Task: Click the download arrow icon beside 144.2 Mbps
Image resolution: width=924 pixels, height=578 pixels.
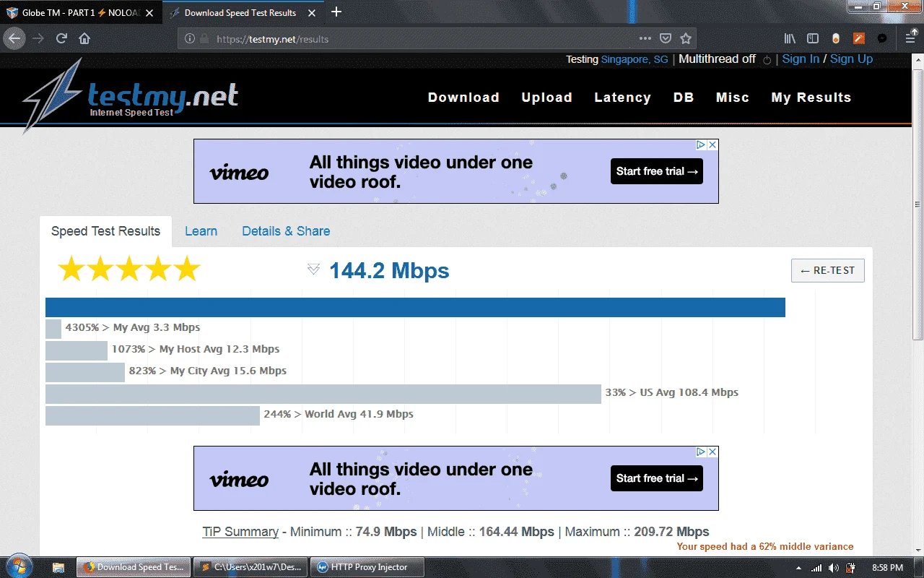Action: [x=313, y=269]
